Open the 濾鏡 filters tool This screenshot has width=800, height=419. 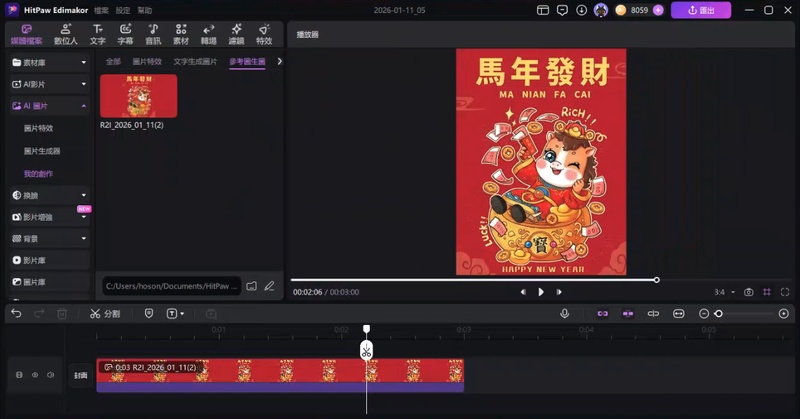click(x=236, y=34)
